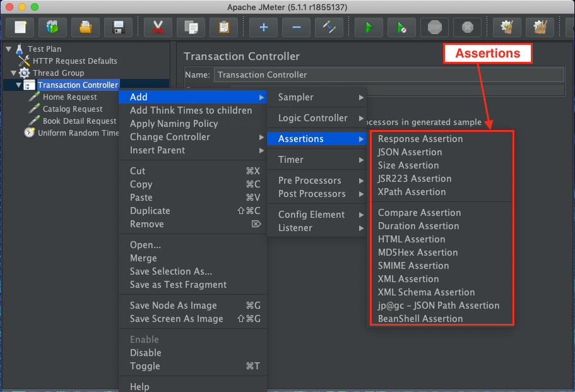
Task: Click the Book Detail Request pipette icon
Action: click(34, 121)
